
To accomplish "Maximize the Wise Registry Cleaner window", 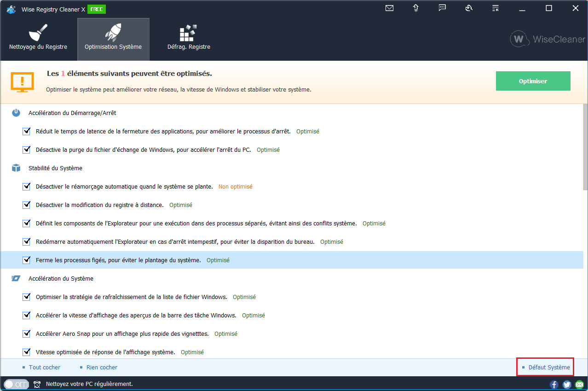I will click(548, 8).
